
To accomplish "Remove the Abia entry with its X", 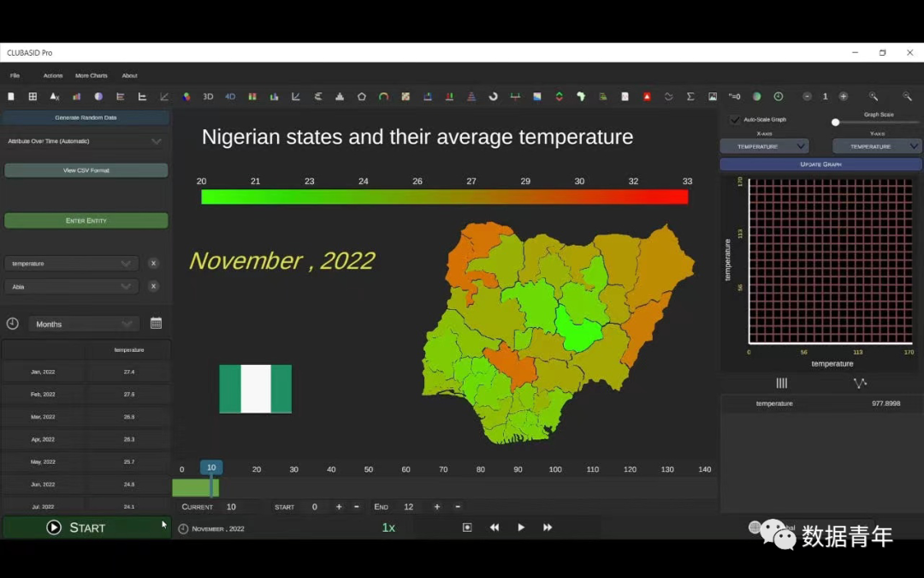I will (153, 287).
